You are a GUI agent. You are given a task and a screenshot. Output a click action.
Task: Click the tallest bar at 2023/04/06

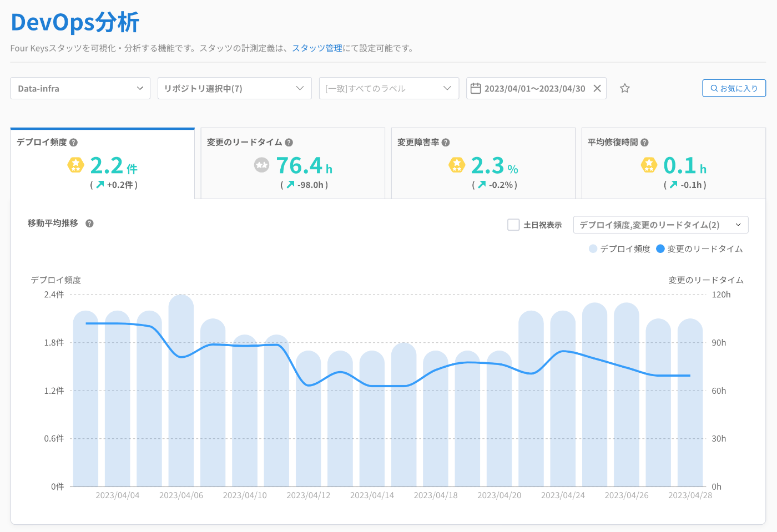[x=181, y=391]
